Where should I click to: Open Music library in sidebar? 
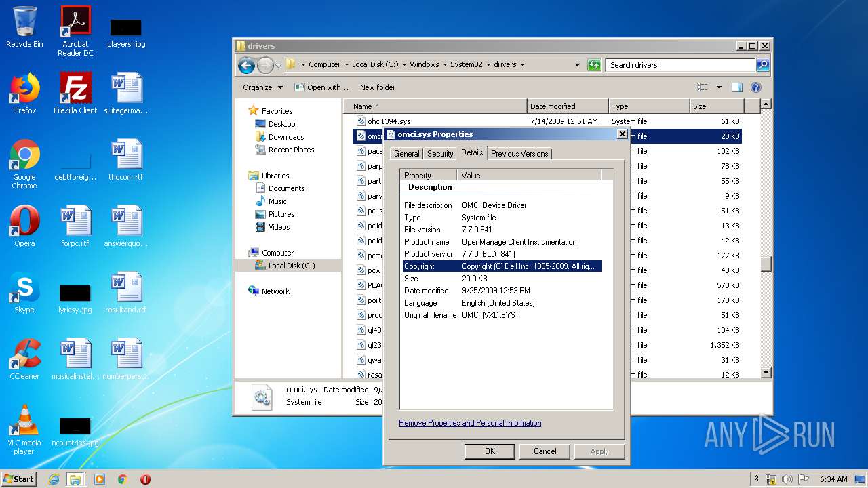pos(277,201)
